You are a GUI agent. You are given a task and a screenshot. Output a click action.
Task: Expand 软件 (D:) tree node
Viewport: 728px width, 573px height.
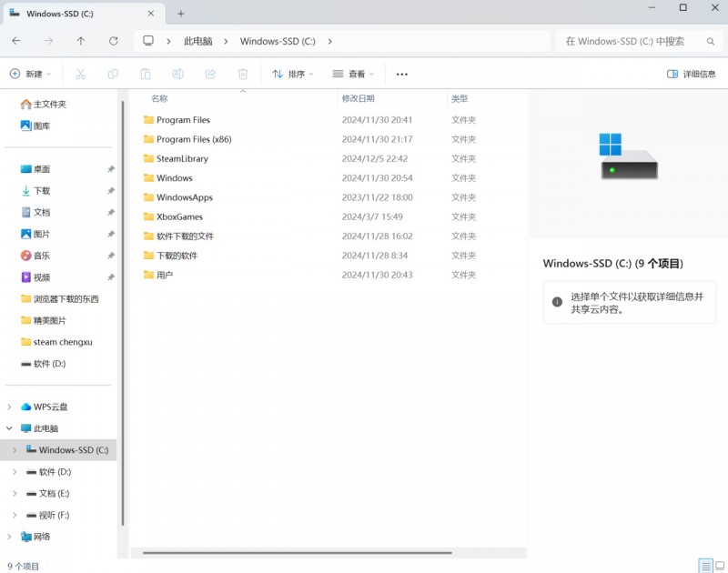[x=15, y=472]
